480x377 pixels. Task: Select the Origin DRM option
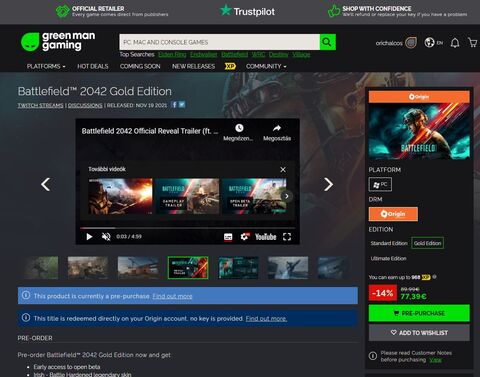(393, 214)
